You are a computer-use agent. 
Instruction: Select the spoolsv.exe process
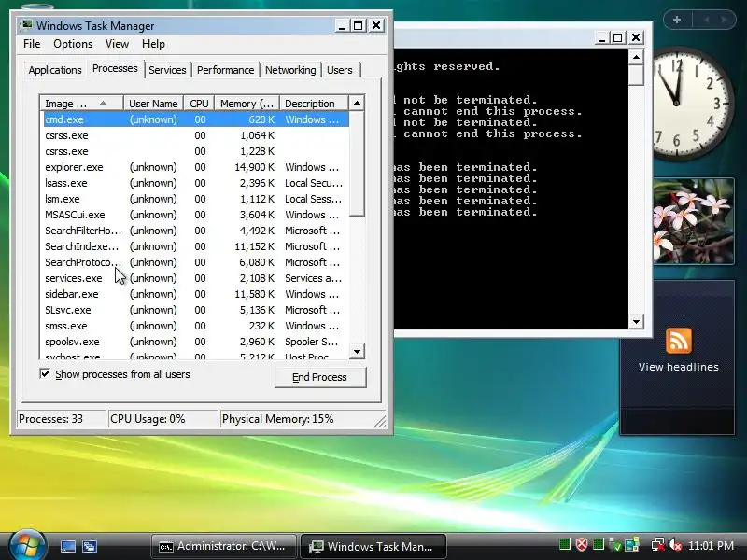tap(196, 342)
